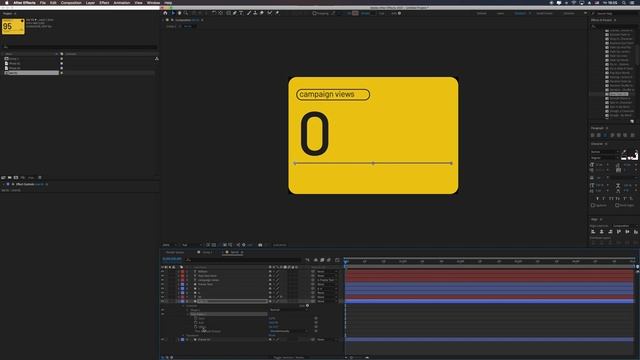Screen dimensions: 640x360
Task: Collapse the Text property group twirl arrow
Action: (x=183, y=306)
